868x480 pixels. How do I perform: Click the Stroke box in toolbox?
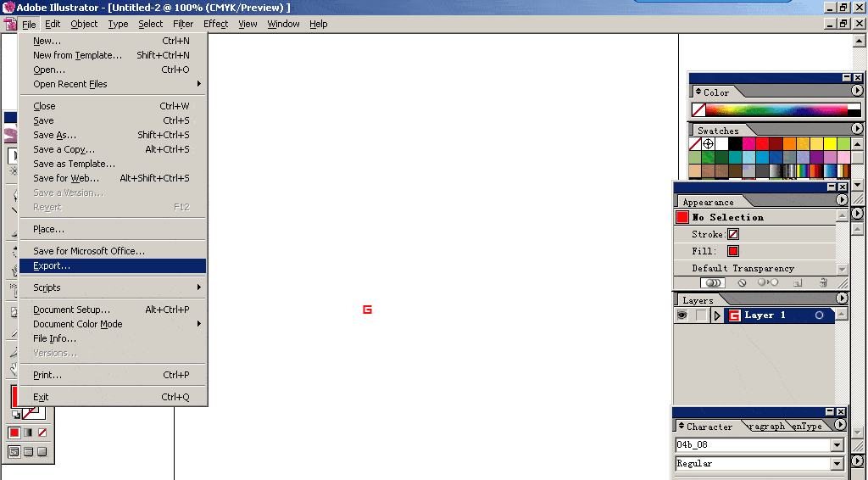pyautogui.click(x=33, y=412)
